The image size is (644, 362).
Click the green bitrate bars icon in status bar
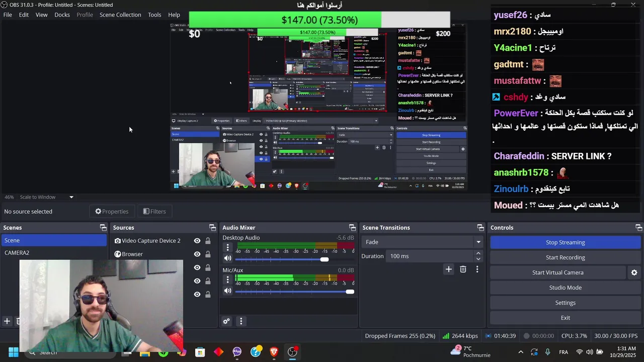(x=446, y=336)
